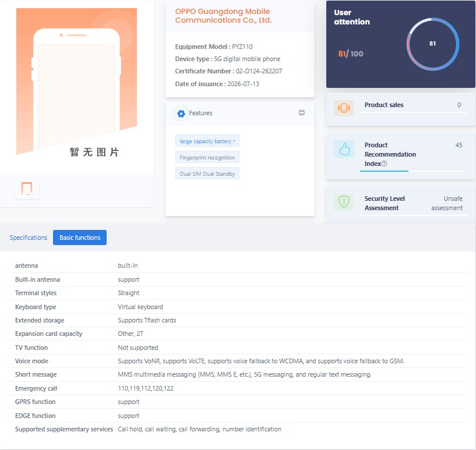Image resolution: width=476 pixels, height=450 pixels.
Task: Click Expansion card capacity value Other, 2T
Action: (x=131, y=334)
